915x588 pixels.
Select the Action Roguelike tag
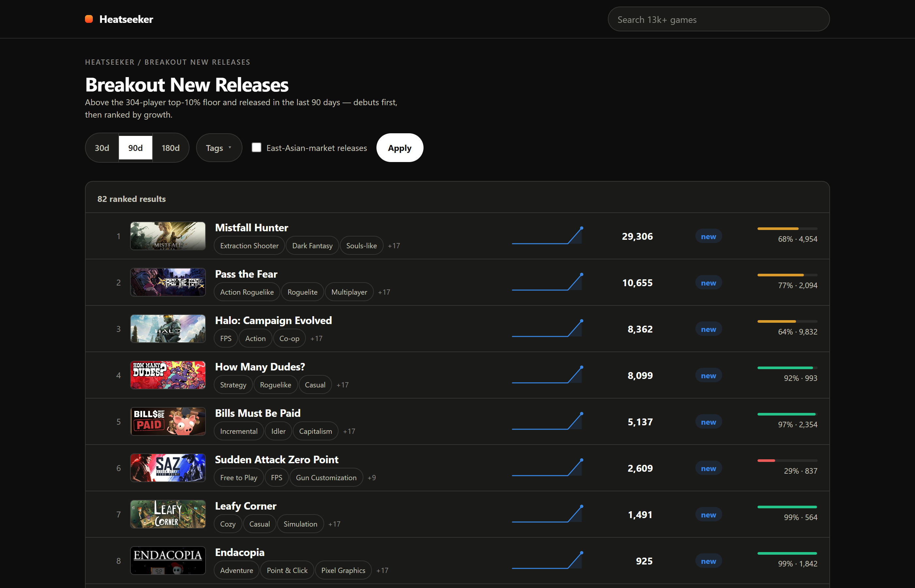247,292
